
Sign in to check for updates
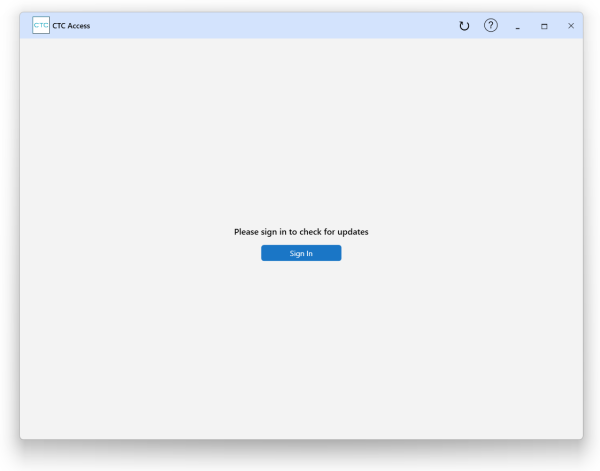click(301, 254)
